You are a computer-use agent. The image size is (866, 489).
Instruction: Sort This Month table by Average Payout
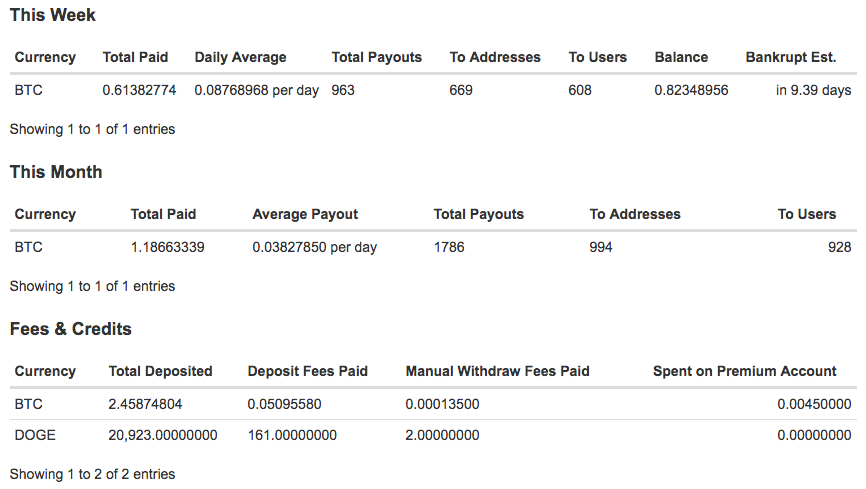click(305, 214)
